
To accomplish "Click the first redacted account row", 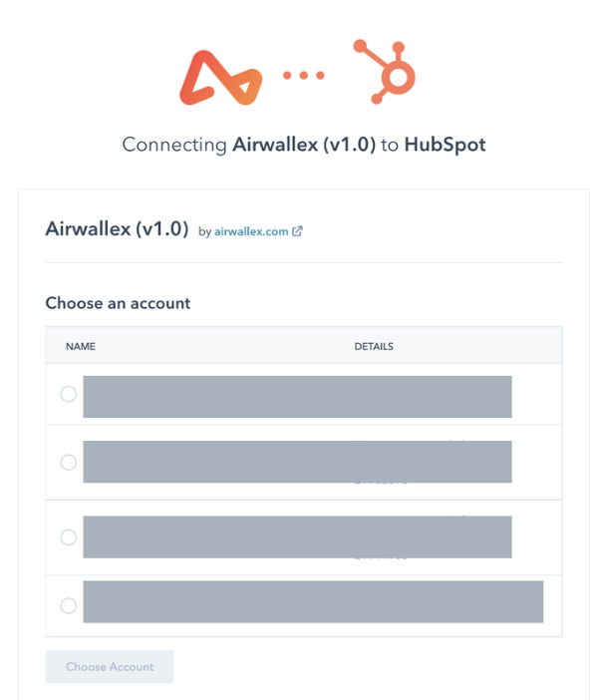I will (297, 397).
